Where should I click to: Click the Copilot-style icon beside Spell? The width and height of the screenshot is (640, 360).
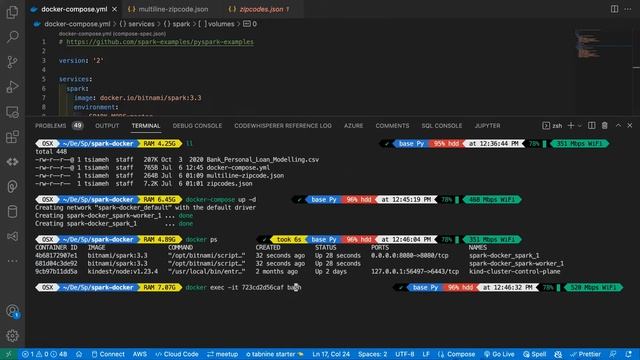(x=558, y=354)
